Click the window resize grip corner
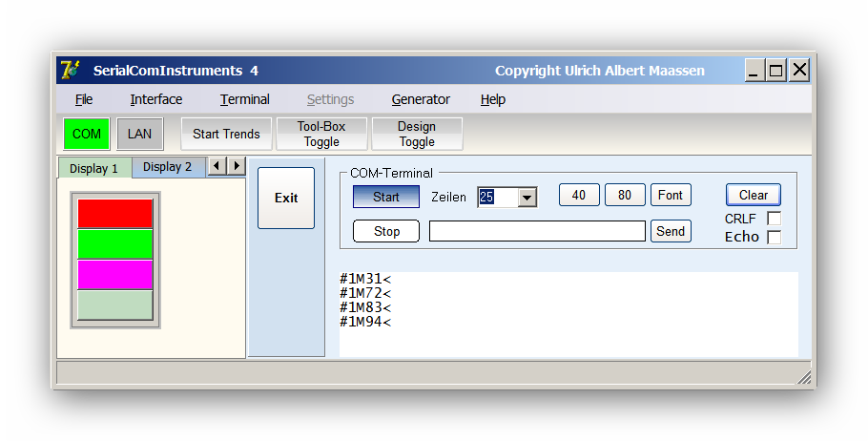Image resolution: width=868 pixels, height=441 pixels. click(x=804, y=377)
